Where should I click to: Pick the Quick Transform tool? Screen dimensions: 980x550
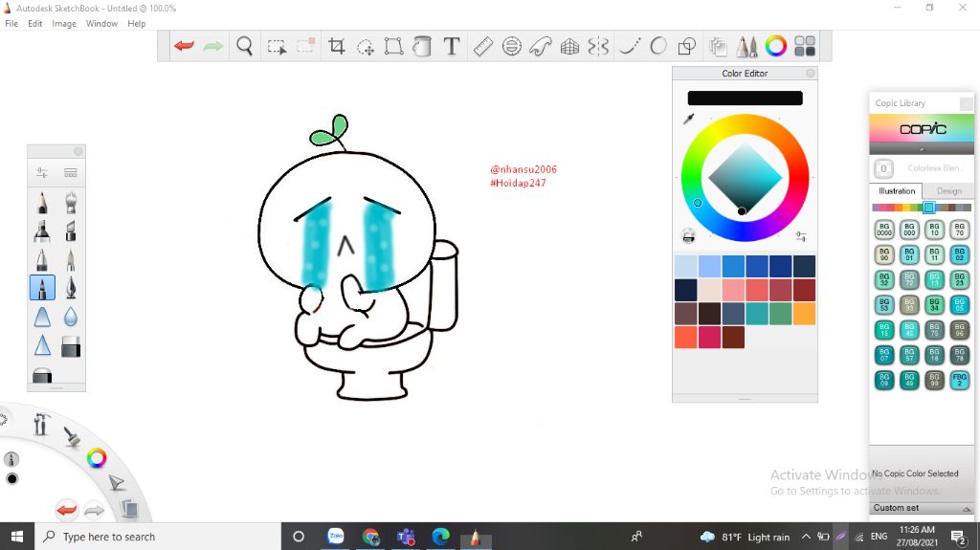click(365, 46)
